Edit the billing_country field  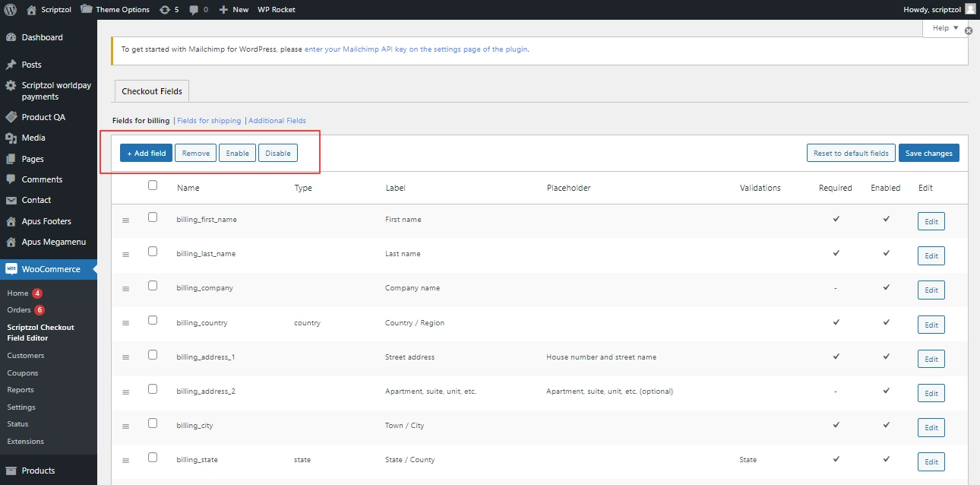coord(931,325)
